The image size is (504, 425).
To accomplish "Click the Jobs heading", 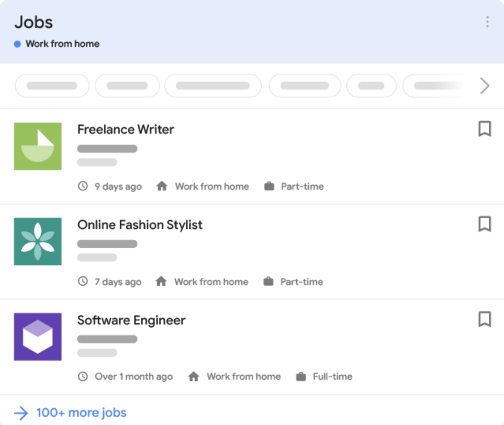I will pos(34,22).
